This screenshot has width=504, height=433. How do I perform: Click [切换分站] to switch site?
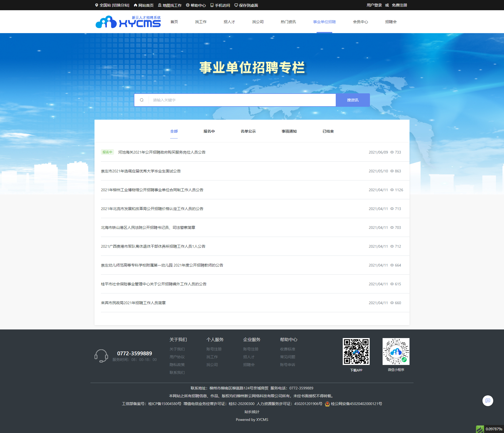tap(121, 5)
